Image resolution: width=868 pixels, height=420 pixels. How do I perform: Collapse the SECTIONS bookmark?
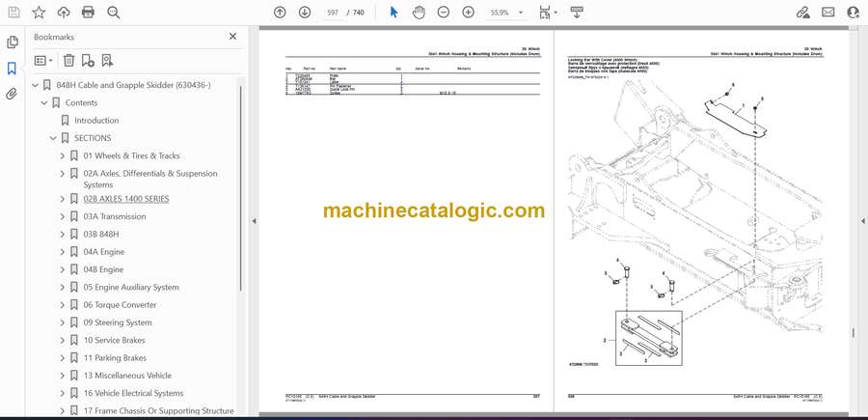(x=54, y=138)
